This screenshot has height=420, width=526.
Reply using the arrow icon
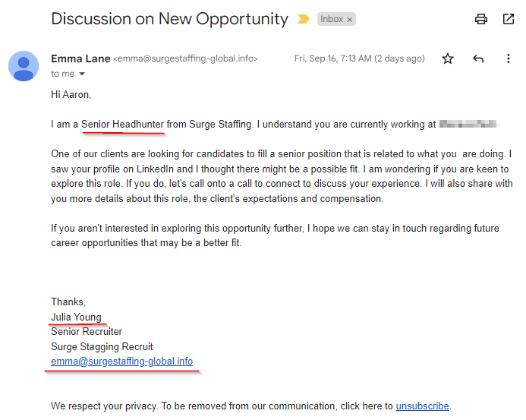pyautogui.click(x=478, y=58)
